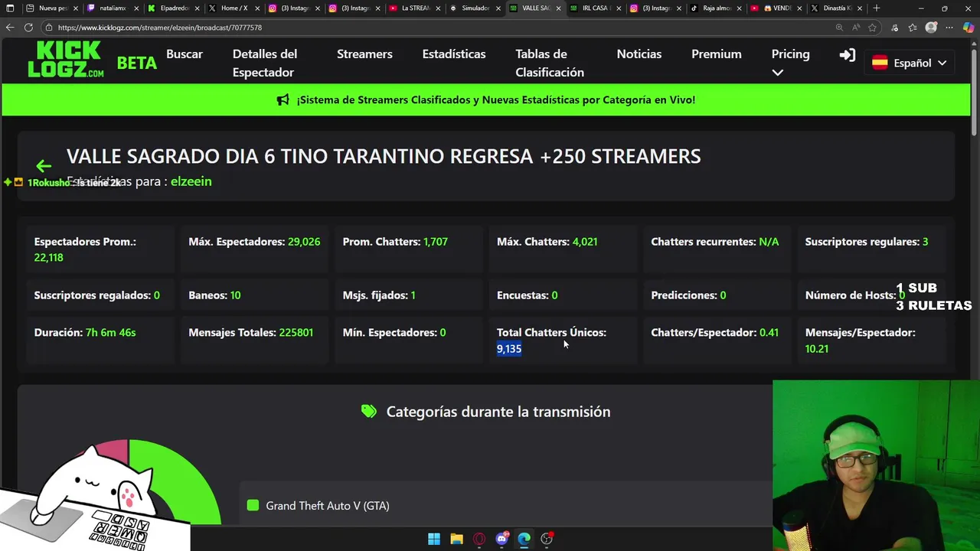This screenshot has width=980, height=551.
Task: Open the Buscar menu item
Action: (185, 54)
